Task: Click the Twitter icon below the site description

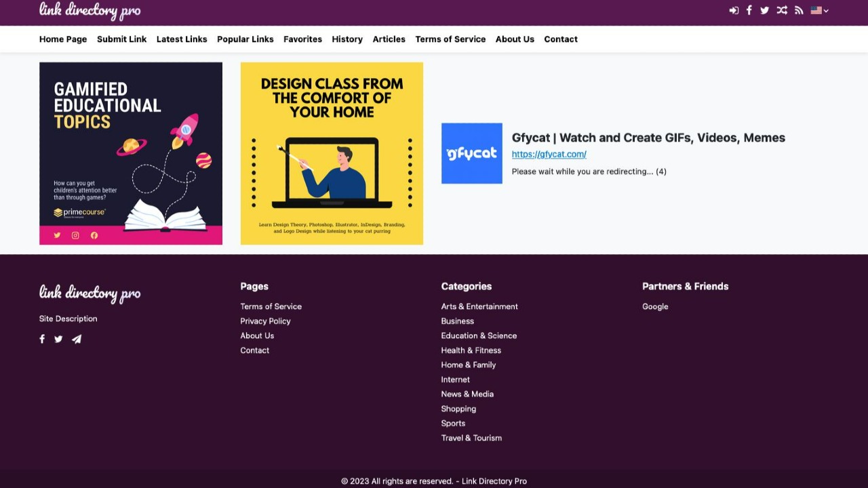Action: click(58, 339)
